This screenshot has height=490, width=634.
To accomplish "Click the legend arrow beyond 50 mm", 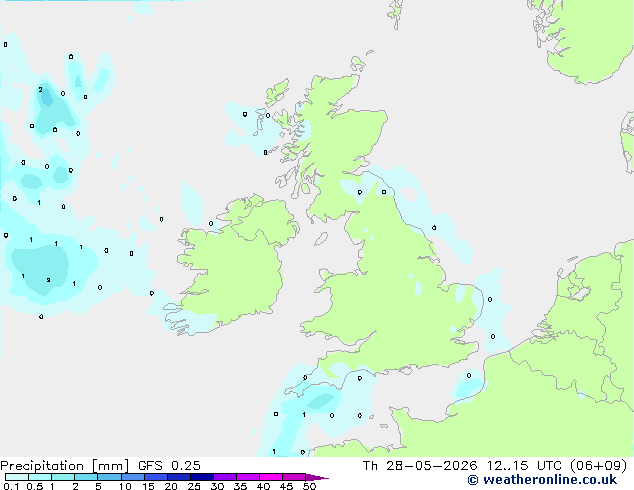I will [317, 478].
